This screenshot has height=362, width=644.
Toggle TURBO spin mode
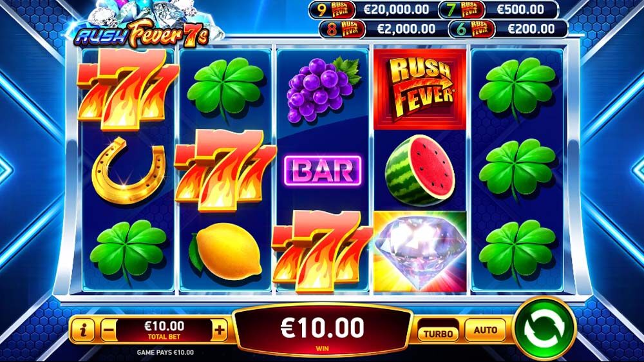tap(438, 333)
